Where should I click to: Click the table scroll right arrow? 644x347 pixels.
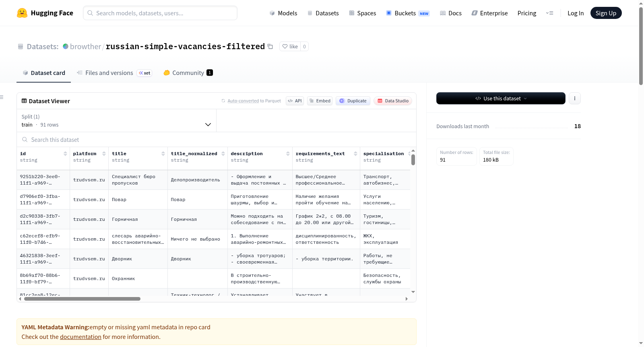click(x=407, y=299)
